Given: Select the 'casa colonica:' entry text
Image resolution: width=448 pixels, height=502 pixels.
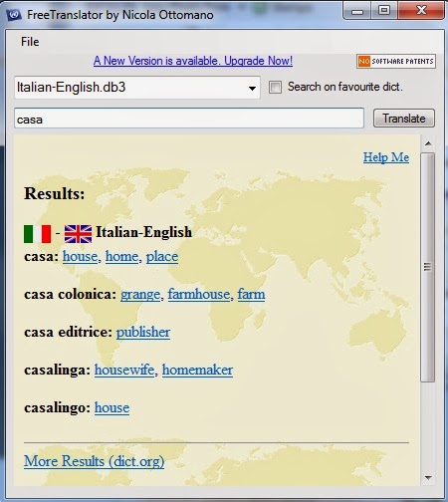Looking at the screenshot, I should click(x=70, y=294).
